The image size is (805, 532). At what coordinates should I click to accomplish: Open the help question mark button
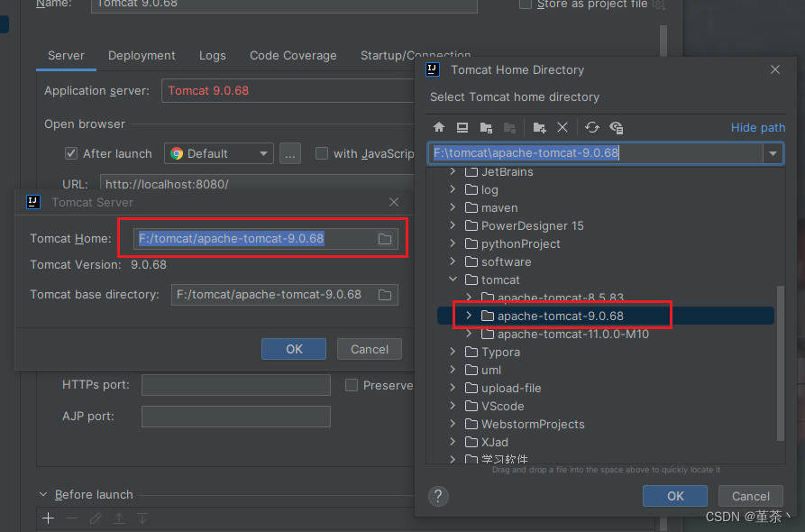438,496
